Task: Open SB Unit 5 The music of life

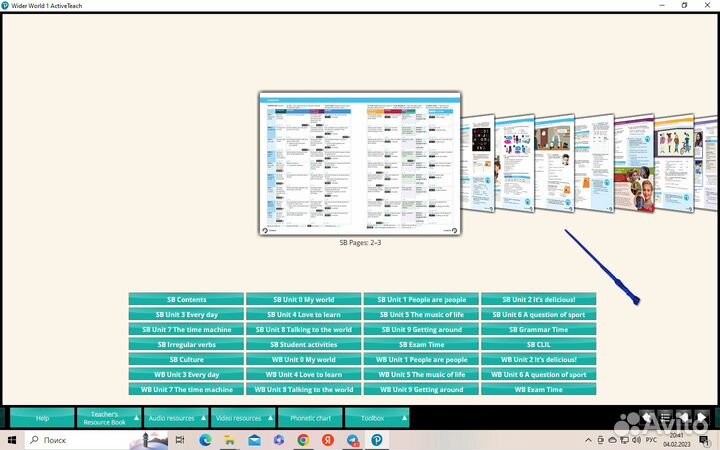Action: pyautogui.click(x=421, y=315)
